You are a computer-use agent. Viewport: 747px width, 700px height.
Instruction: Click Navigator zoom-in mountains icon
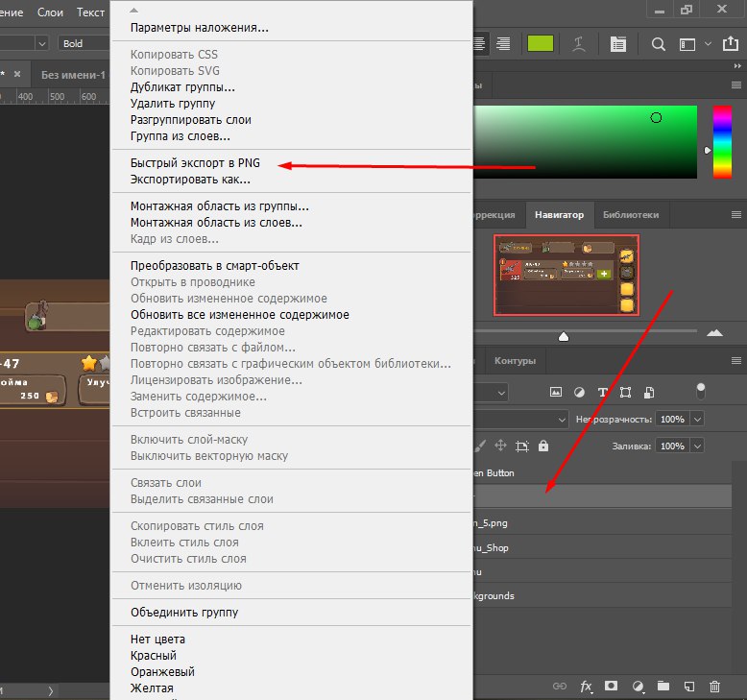point(714,332)
